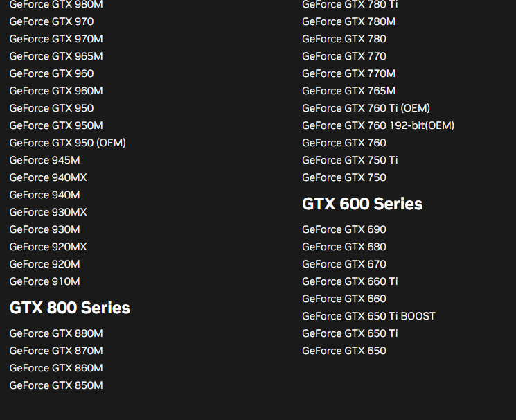Image resolution: width=516 pixels, height=420 pixels.
Task: Select GeForce GTX 690
Action: pyautogui.click(x=344, y=229)
